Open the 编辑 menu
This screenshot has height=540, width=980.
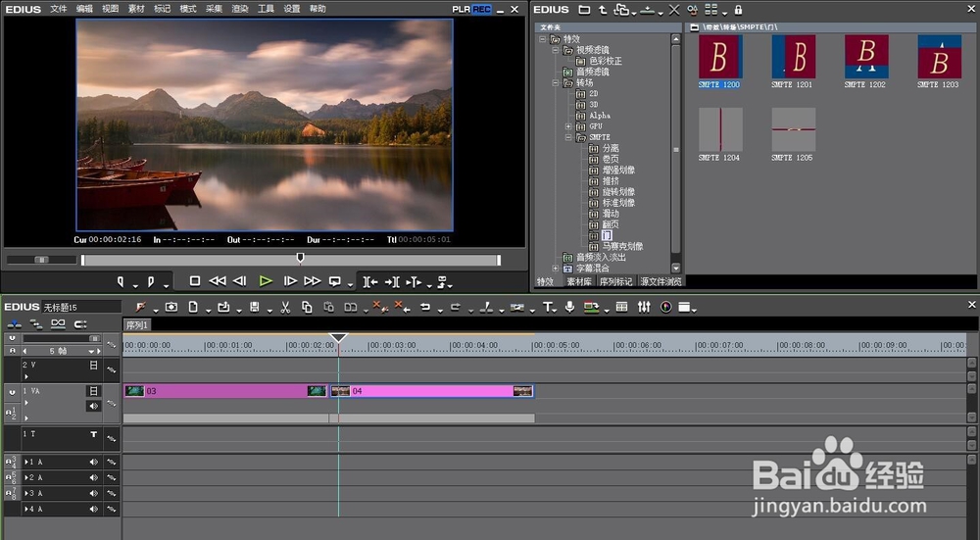point(84,9)
